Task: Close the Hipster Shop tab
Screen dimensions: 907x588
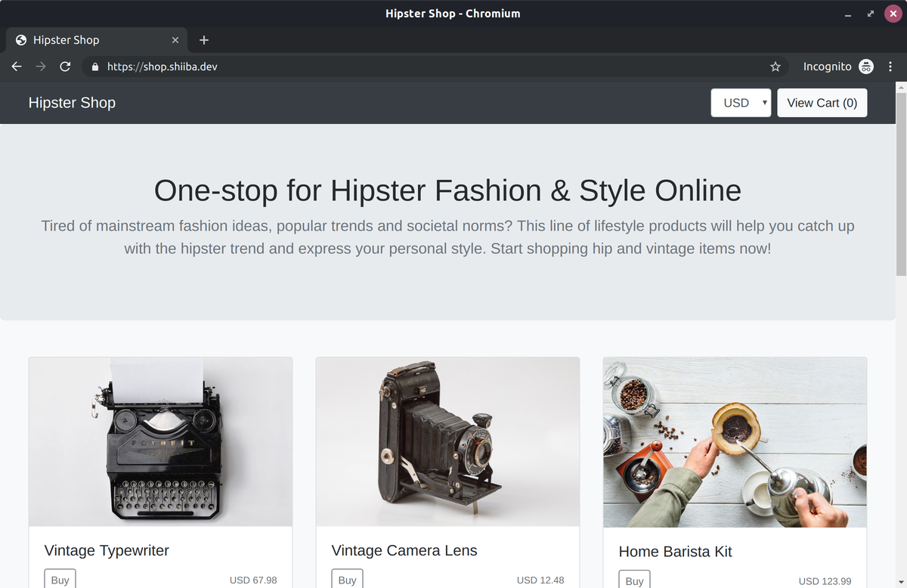Action: click(x=175, y=40)
